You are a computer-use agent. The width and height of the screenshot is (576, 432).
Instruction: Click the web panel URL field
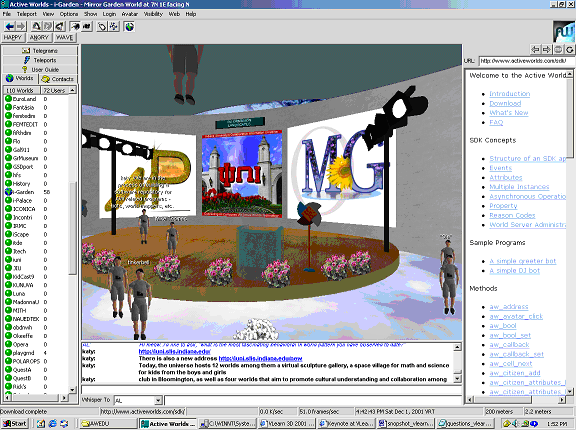tap(527, 61)
